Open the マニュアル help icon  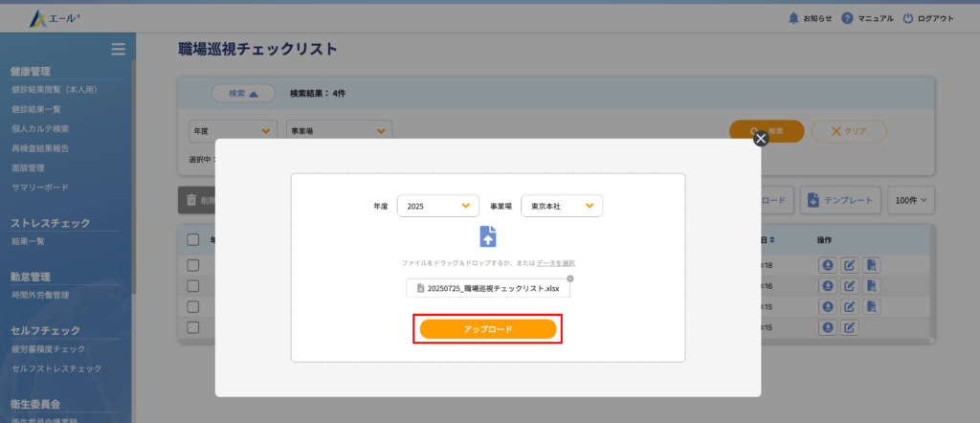tap(847, 18)
